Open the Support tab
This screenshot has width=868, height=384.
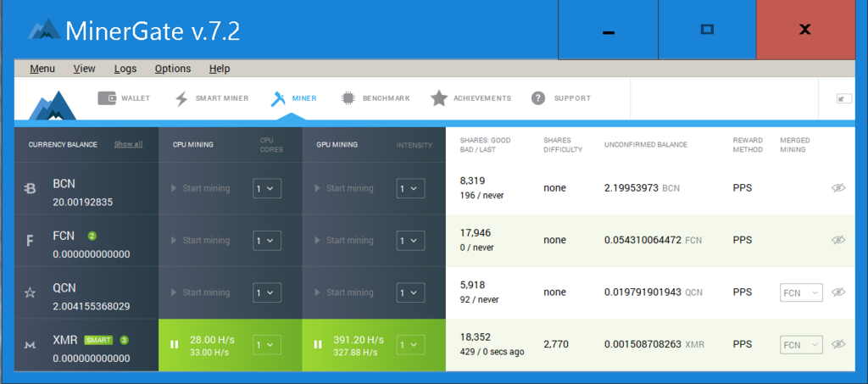561,98
